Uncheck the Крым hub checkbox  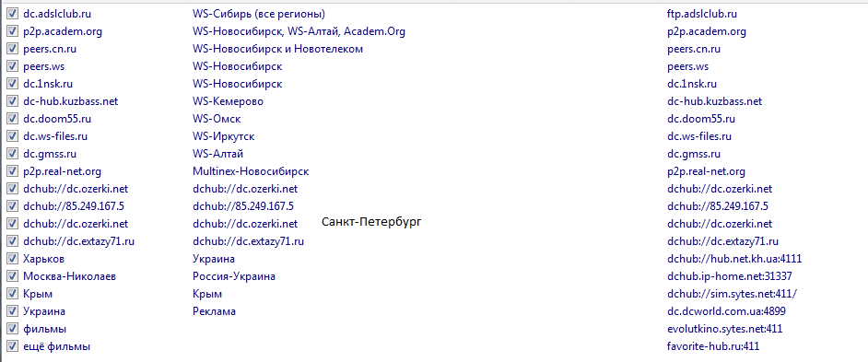[12, 294]
